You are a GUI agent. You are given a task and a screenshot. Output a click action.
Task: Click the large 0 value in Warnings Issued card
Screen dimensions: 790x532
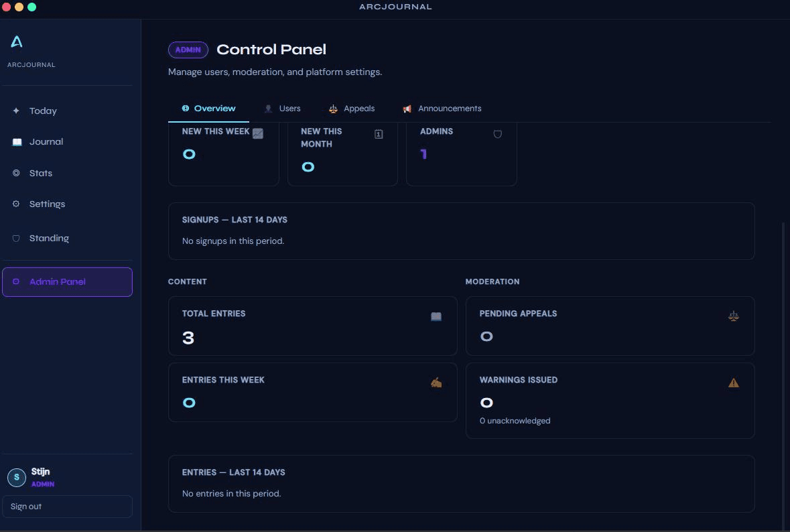[x=486, y=403]
